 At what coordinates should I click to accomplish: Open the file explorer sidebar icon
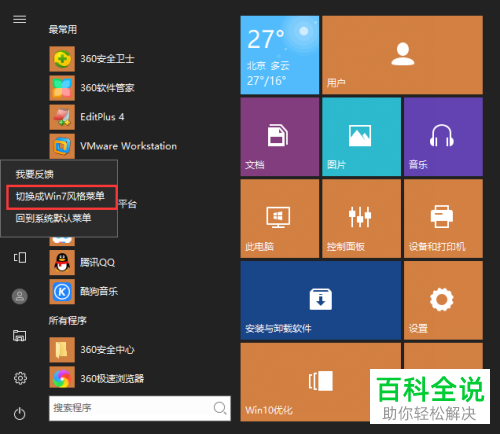20,335
